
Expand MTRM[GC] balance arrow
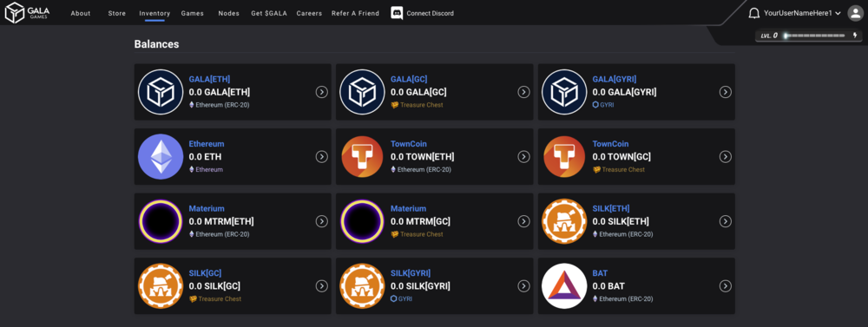523,221
